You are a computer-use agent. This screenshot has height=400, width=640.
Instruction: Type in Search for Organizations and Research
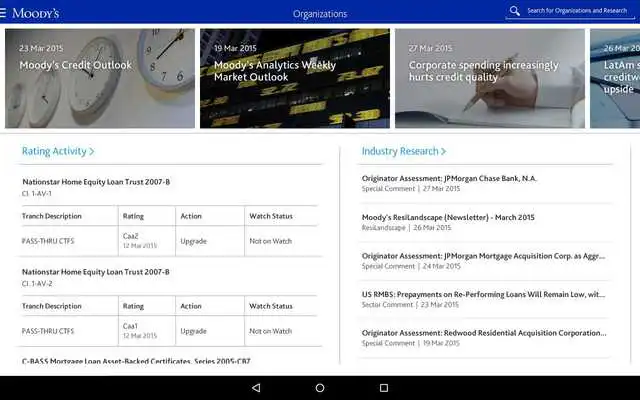pyautogui.click(x=577, y=11)
